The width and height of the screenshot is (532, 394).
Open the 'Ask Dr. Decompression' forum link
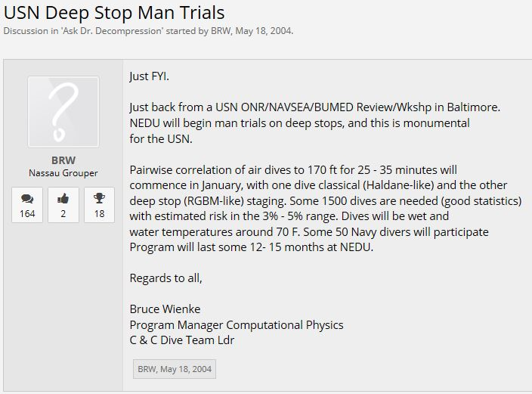click(104, 31)
